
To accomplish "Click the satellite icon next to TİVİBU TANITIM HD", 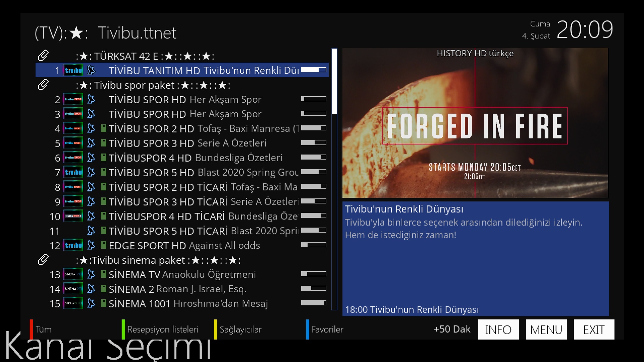I will point(91,70).
